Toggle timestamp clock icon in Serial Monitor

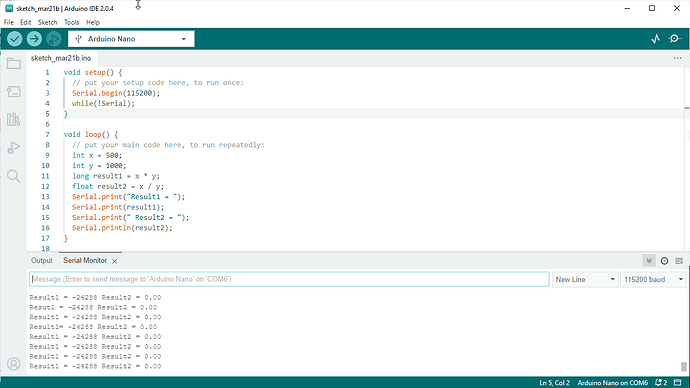(664, 261)
